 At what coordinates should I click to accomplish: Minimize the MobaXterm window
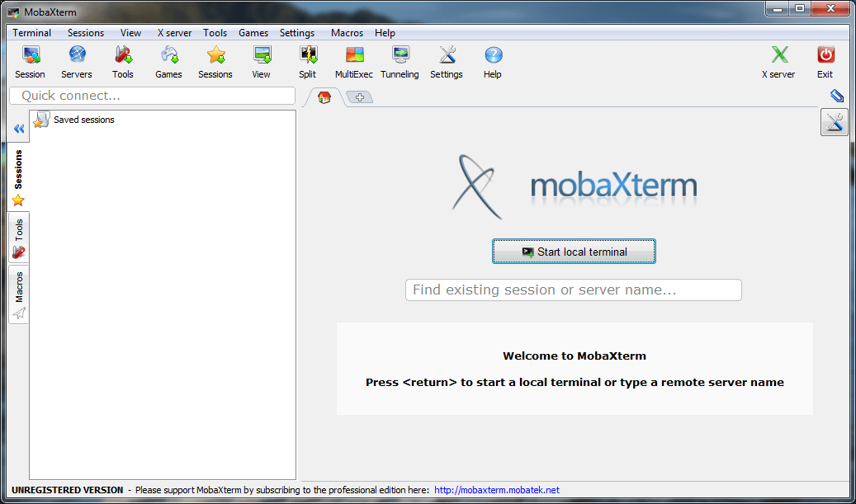click(777, 8)
